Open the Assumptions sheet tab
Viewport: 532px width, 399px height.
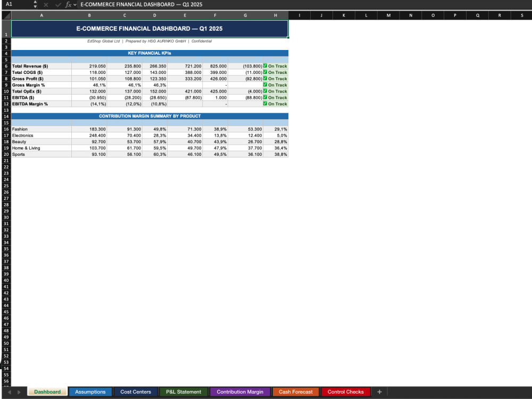pos(90,392)
